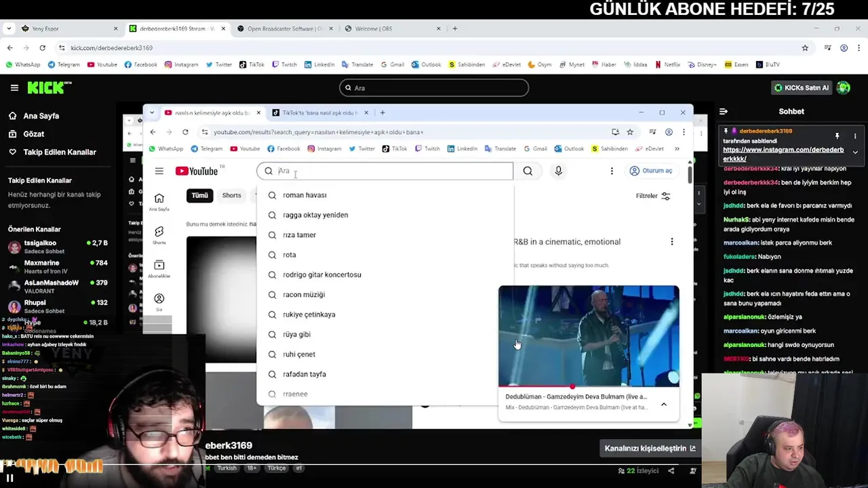This screenshot has width=868, height=488.
Task: Select the Shorts filter chip
Action: pos(231,195)
